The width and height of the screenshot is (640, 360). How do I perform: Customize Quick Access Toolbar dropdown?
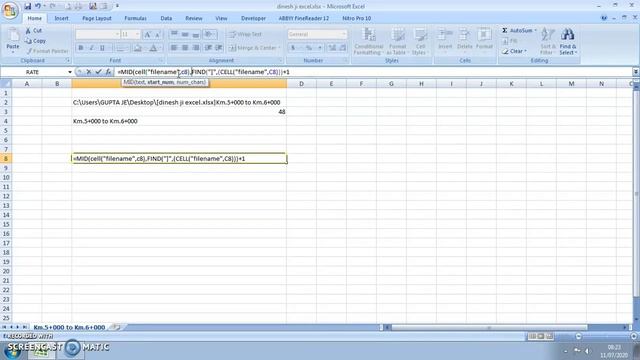click(x=117, y=6)
